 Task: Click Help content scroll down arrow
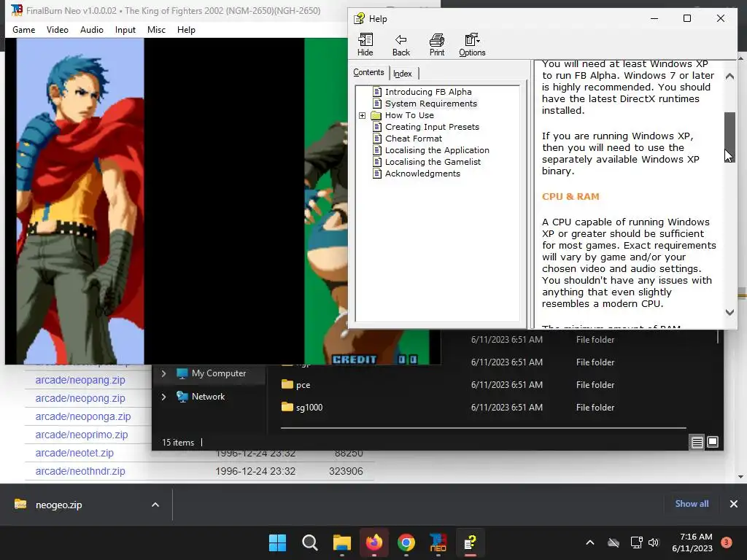pyautogui.click(x=729, y=312)
